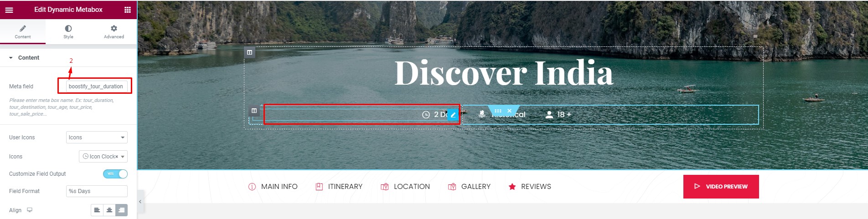Switch to the Style tab
The width and height of the screenshot is (868, 219).
point(68,32)
